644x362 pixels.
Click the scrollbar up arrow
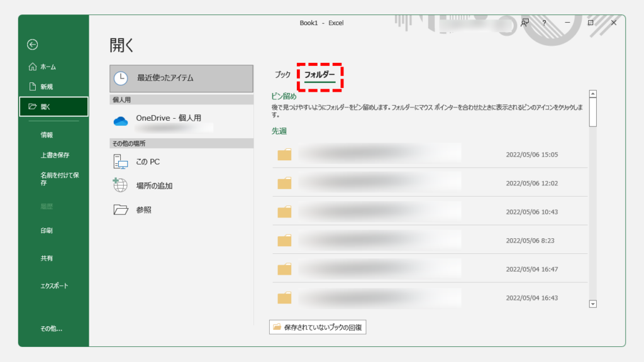(592, 95)
